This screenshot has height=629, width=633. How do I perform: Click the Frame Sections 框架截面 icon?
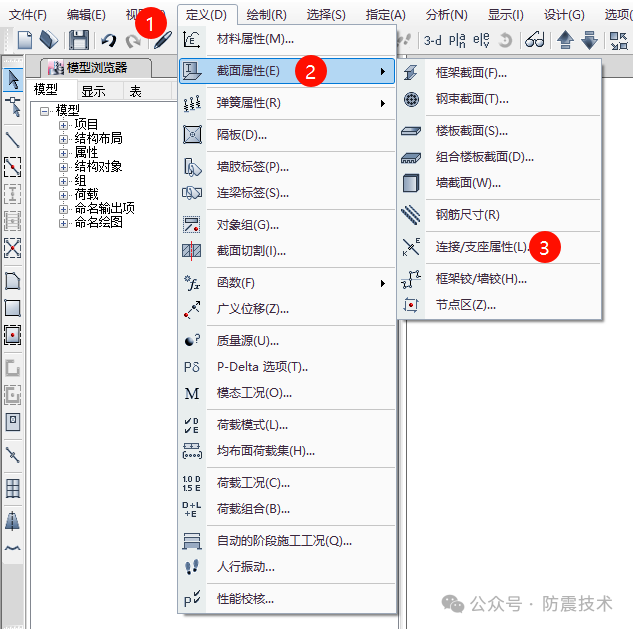tap(411, 73)
